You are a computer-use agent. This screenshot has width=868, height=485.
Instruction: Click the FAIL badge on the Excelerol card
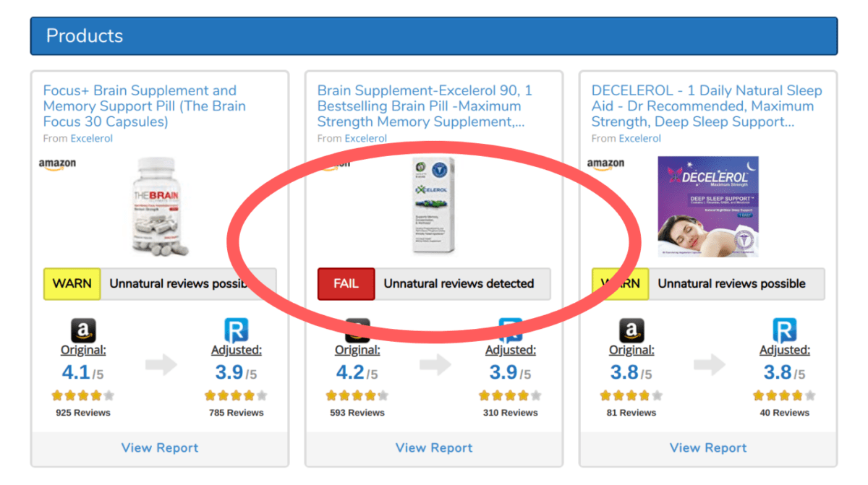coord(346,284)
